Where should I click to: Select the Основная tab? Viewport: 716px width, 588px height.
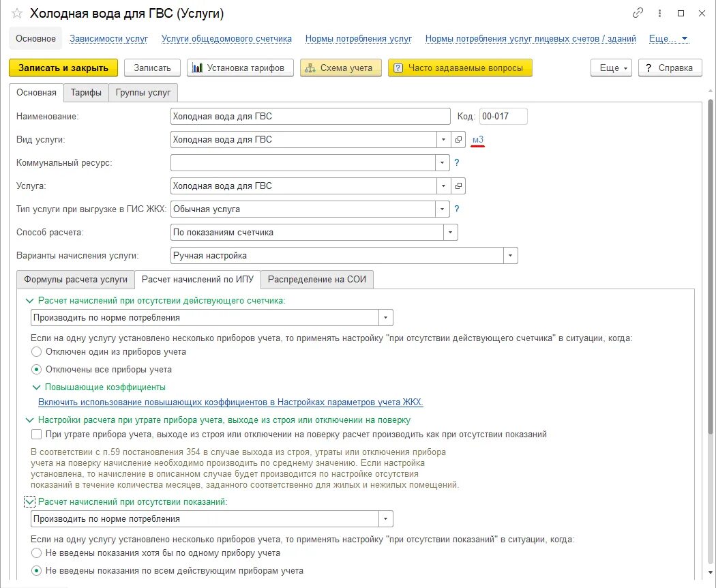37,93
